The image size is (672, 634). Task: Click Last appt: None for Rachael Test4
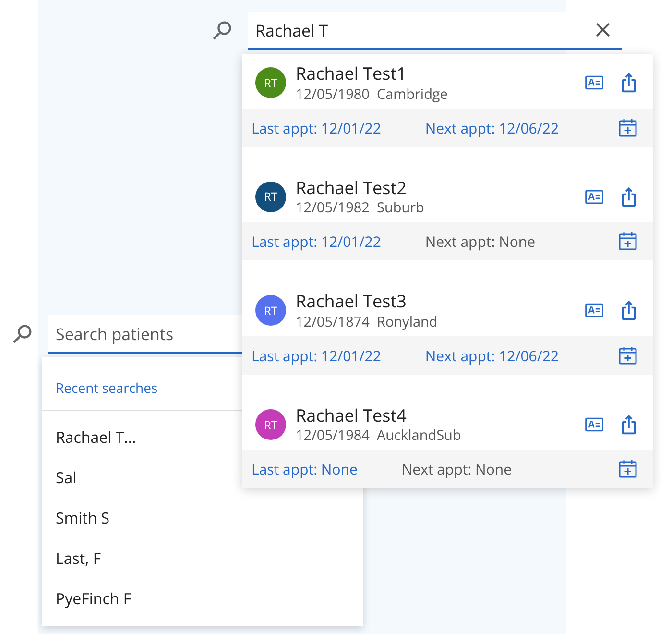[x=304, y=470]
